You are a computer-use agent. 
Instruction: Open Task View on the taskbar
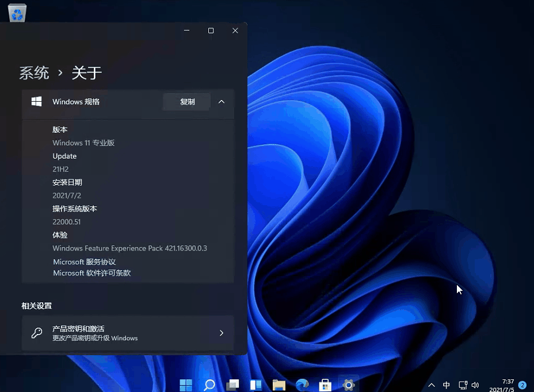pos(232,384)
